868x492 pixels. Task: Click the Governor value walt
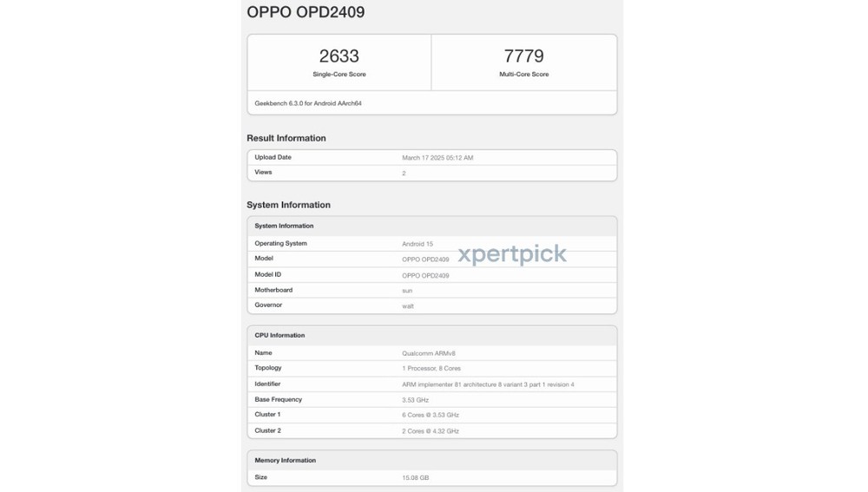coord(408,306)
